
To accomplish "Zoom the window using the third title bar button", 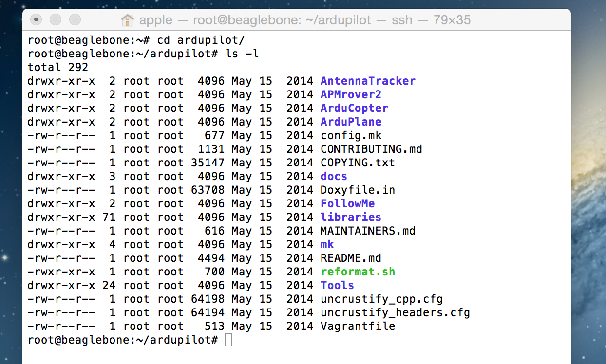I will 75,20.
